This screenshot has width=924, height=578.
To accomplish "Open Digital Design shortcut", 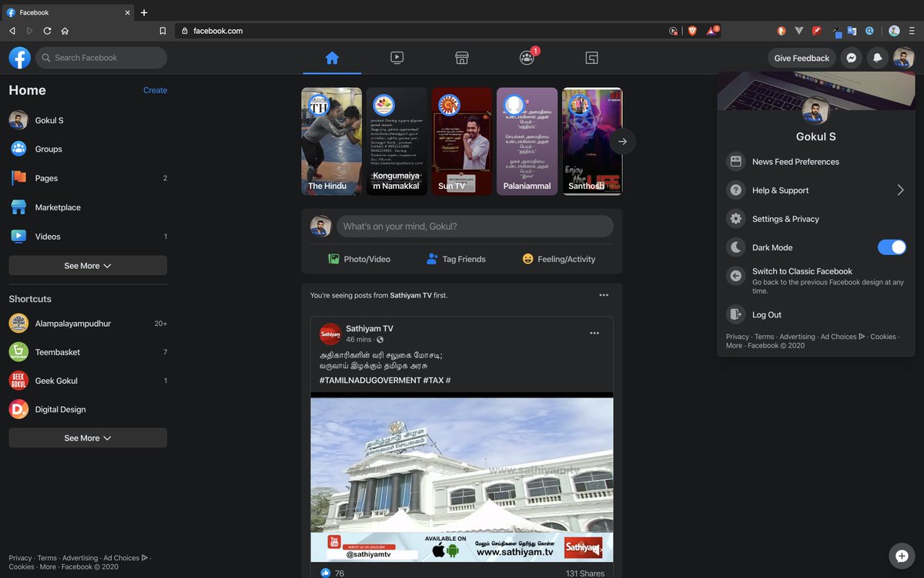I will point(88,409).
